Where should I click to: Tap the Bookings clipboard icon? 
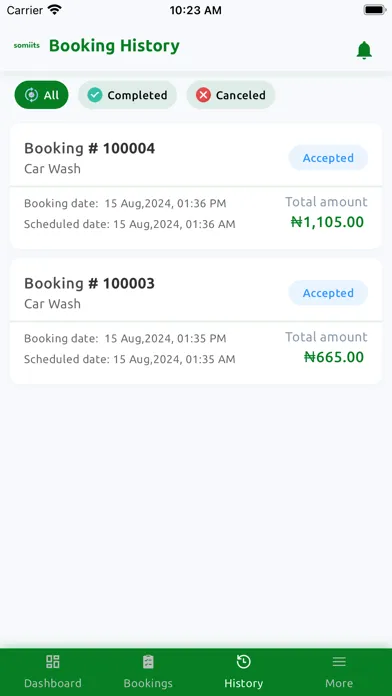(x=148, y=662)
